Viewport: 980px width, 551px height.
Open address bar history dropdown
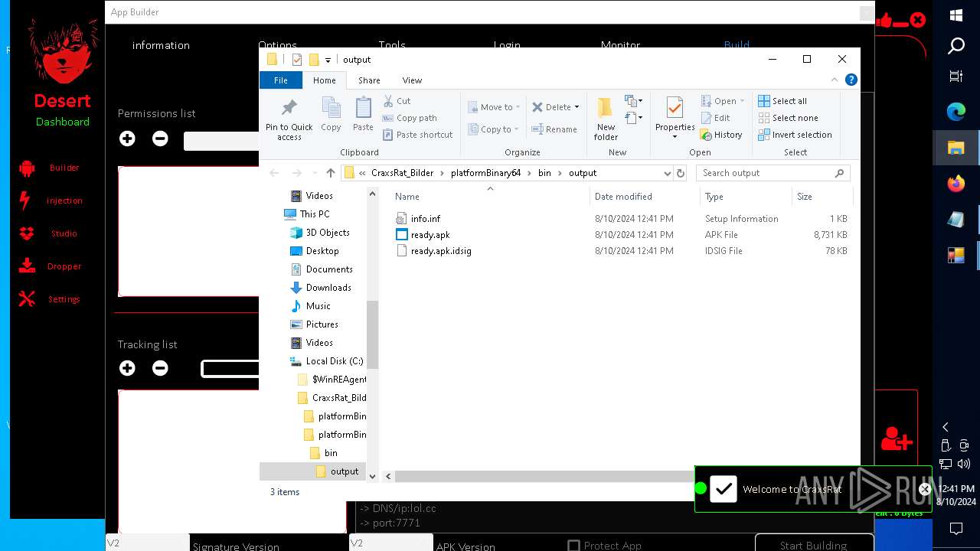pos(668,173)
